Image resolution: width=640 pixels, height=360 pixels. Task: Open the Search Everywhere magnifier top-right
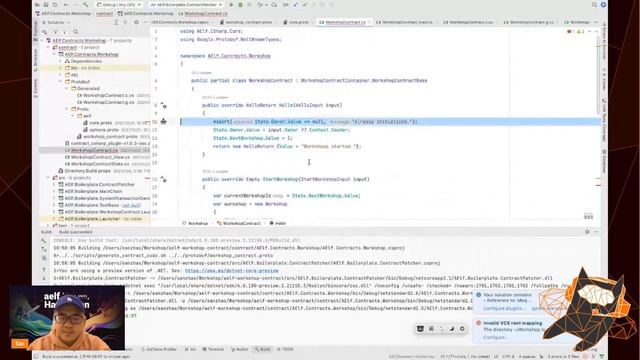click(594, 4)
